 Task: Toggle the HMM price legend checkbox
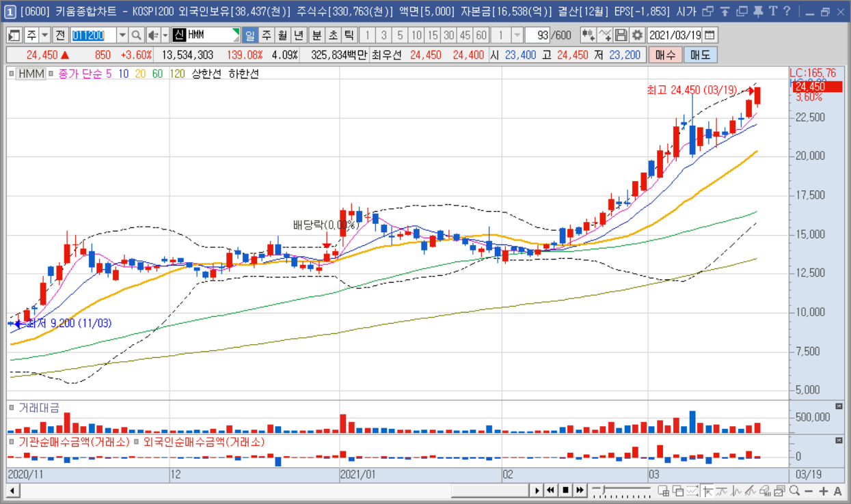pos(12,74)
